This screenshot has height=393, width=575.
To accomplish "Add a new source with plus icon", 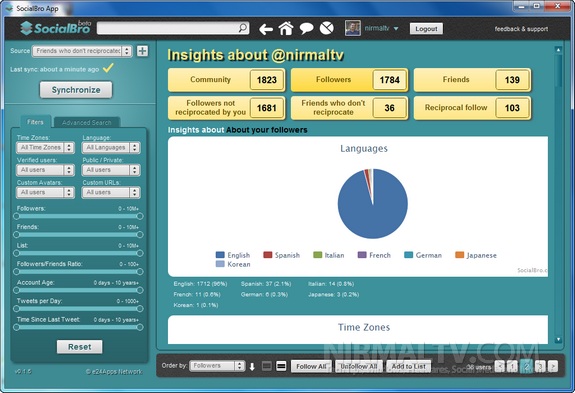I will click(x=142, y=51).
